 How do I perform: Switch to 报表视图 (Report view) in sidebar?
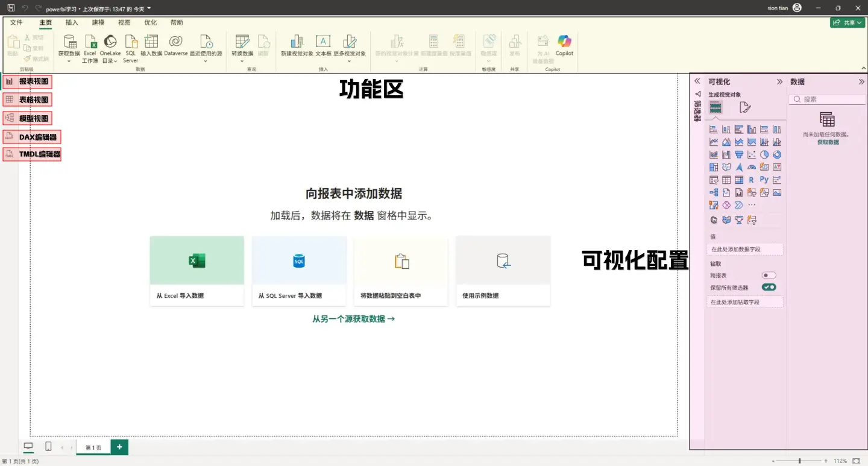click(x=10, y=81)
